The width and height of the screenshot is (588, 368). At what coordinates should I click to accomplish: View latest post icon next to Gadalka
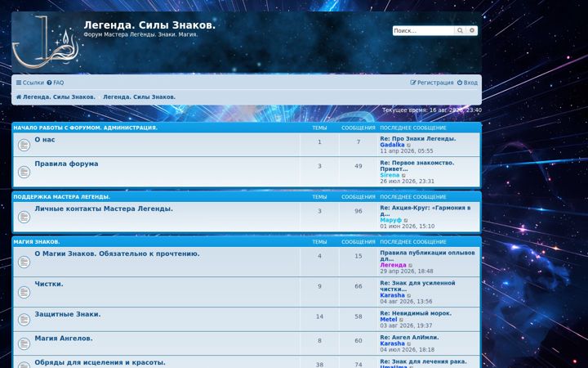pos(409,146)
